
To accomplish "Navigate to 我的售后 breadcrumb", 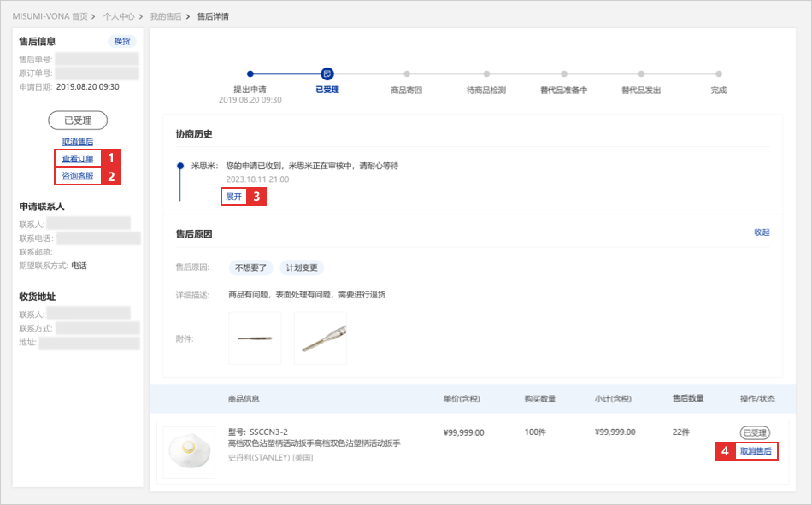I will point(166,16).
